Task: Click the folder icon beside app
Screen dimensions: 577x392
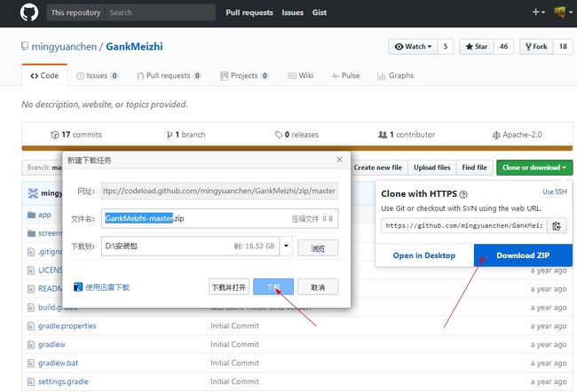Action: click(31, 215)
